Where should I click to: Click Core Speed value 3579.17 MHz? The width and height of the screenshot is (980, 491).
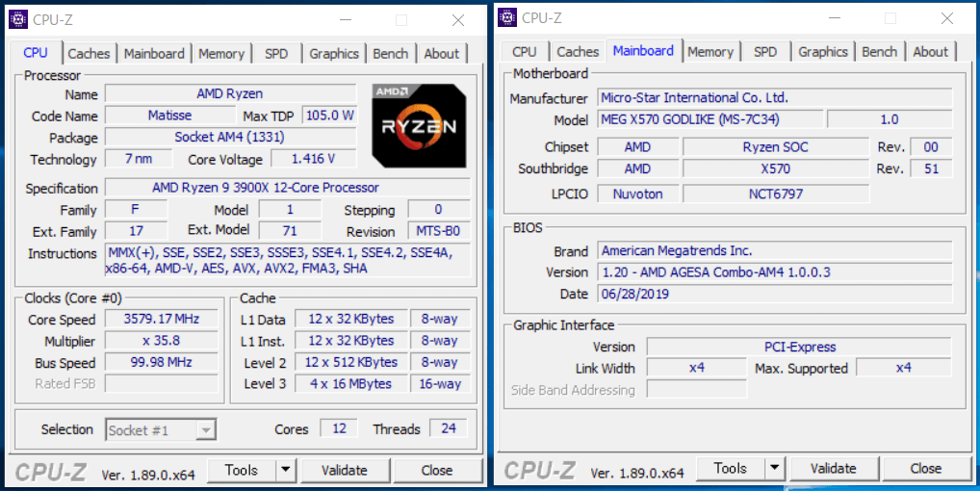point(162,319)
